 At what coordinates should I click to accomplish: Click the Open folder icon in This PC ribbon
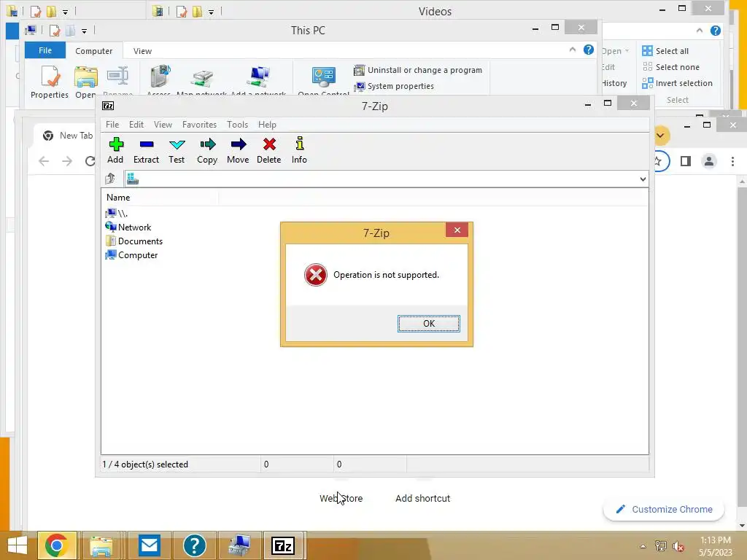86,77
